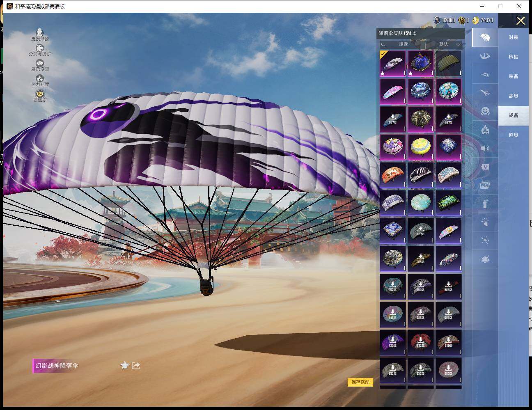The height and width of the screenshot is (410, 532).
Task: Download the 837KB parachute skin
Action: click(392, 119)
